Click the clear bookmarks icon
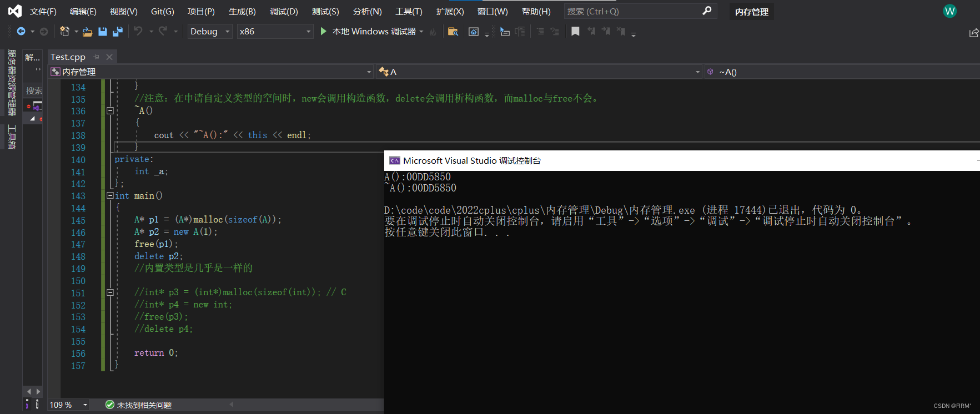 point(621,32)
